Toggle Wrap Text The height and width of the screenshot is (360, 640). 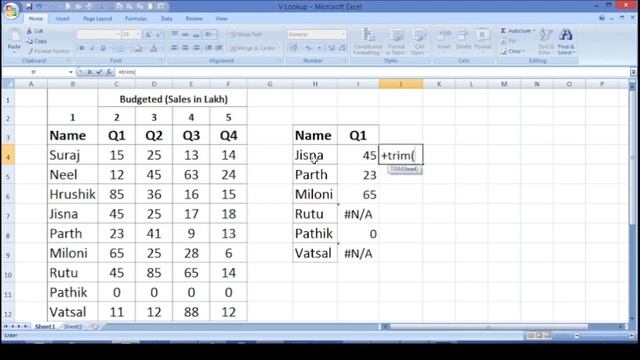245,35
